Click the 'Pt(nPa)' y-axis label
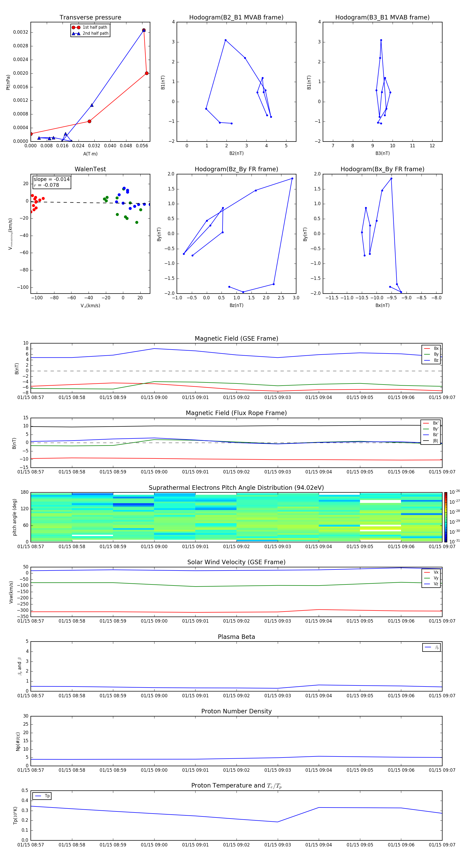473x868 pixels. [x=8, y=82]
